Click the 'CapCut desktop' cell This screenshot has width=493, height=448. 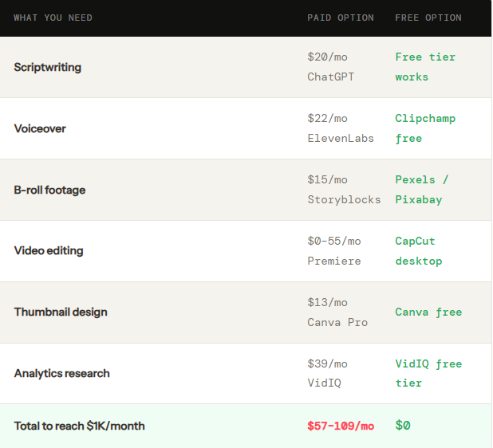[x=419, y=251]
